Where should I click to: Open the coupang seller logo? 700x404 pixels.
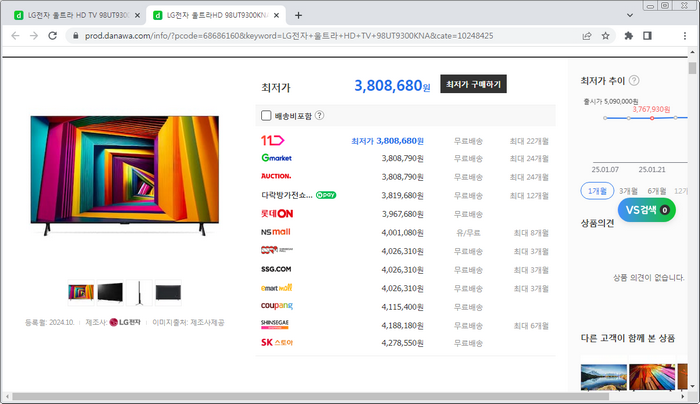277,306
